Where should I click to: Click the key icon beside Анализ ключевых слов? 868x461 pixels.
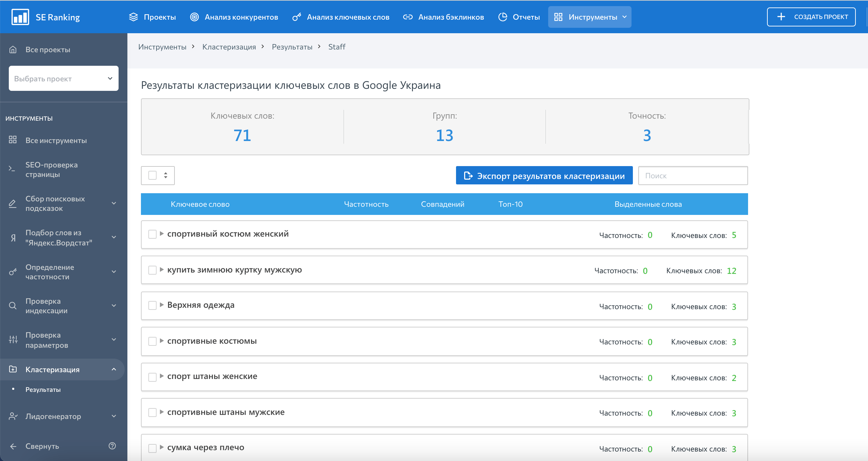(297, 17)
